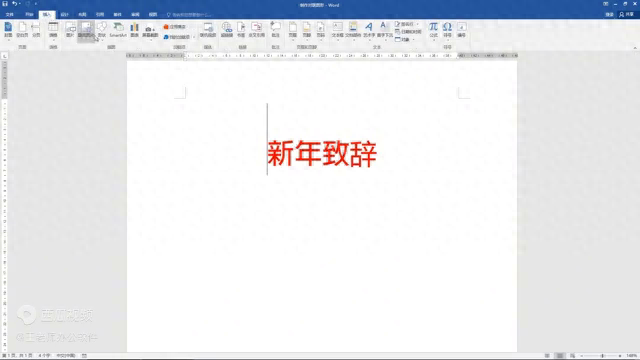Screen dimensions: 640x360
Task: Insert WordArt
Action: point(369,30)
